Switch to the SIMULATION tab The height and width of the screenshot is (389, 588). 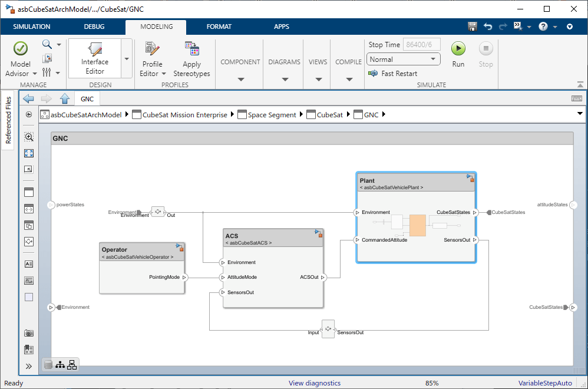(31, 27)
